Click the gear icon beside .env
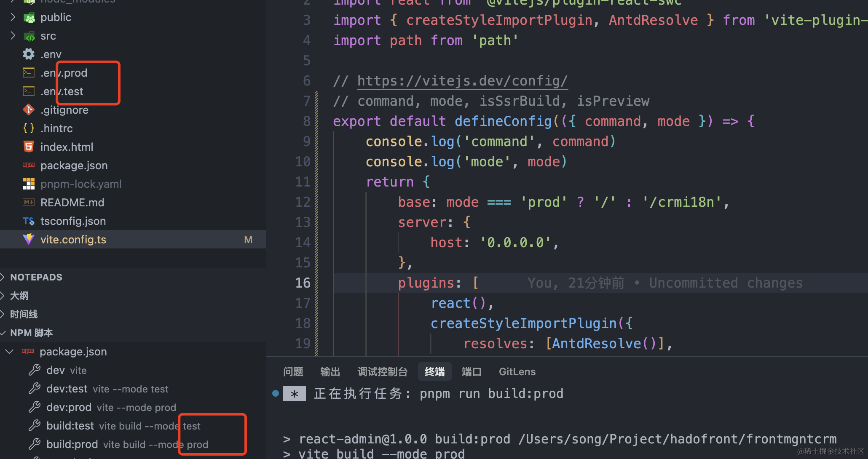Image resolution: width=868 pixels, height=459 pixels. (28, 54)
